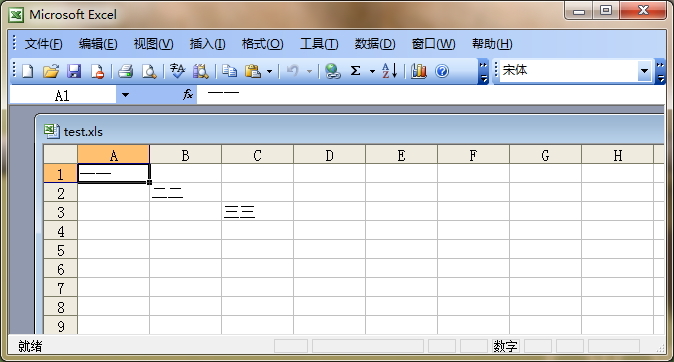674x362 pixels.
Task: Click the 数字 status bar indicator
Action: [506, 346]
